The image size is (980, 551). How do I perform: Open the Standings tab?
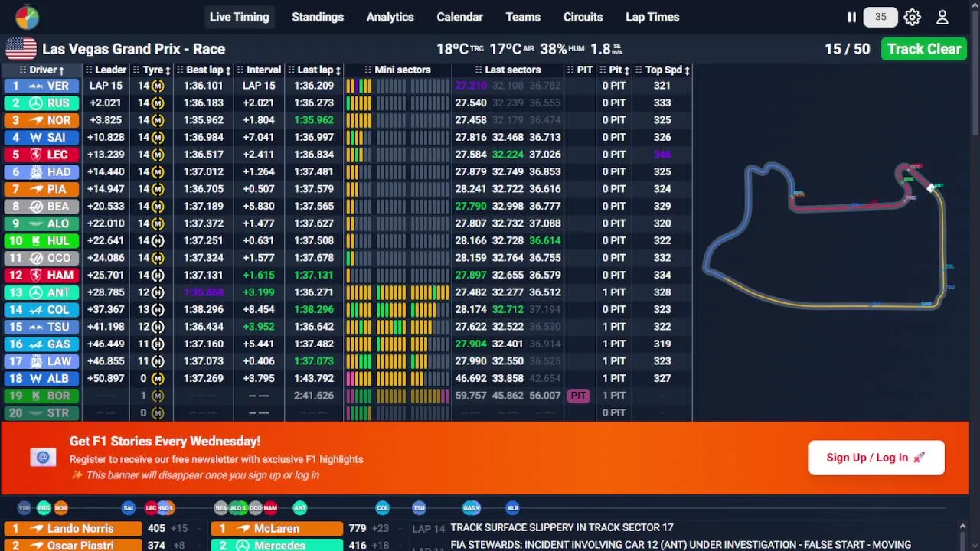pos(318,17)
